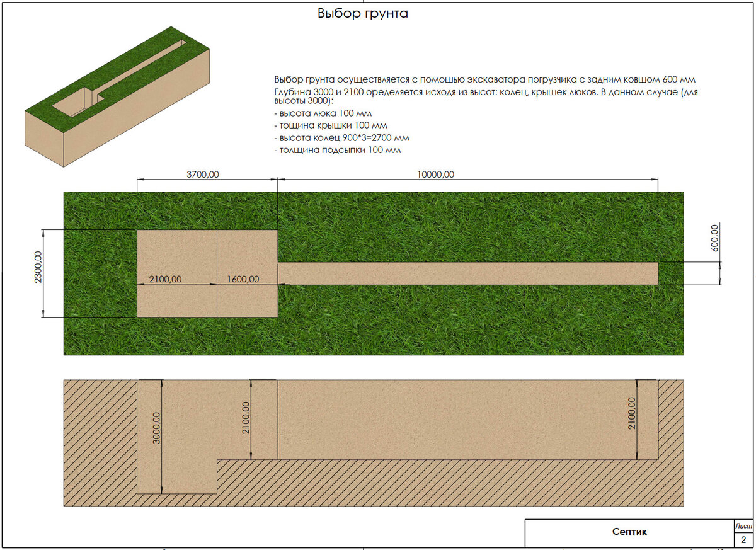Click the grass area below the trench
756x550 pixels.
point(479,320)
